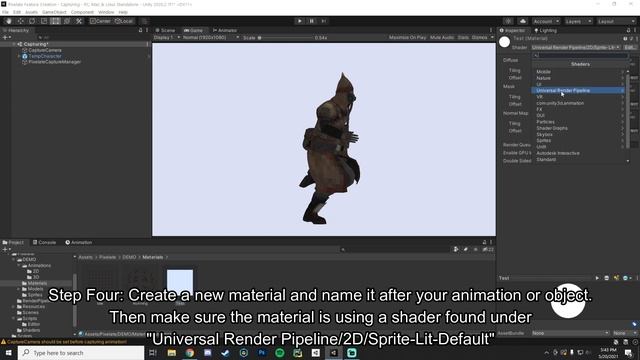The height and width of the screenshot is (360, 640).
Task: Toggle Local handle rotation
Action: coord(124,21)
